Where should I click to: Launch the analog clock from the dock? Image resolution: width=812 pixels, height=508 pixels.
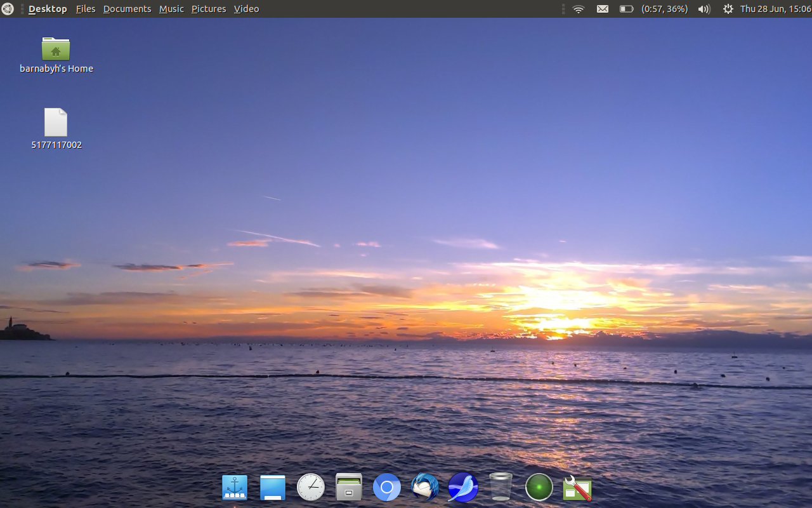(x=311, y=488)
